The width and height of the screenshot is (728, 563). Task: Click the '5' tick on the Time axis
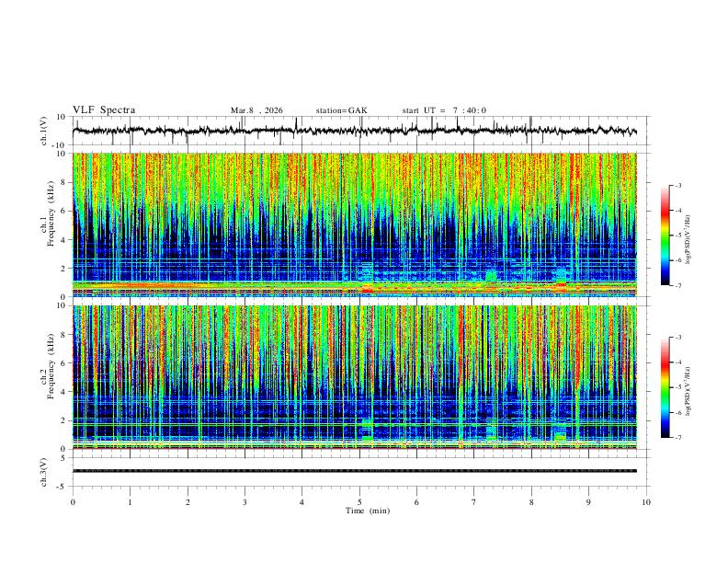359,502
